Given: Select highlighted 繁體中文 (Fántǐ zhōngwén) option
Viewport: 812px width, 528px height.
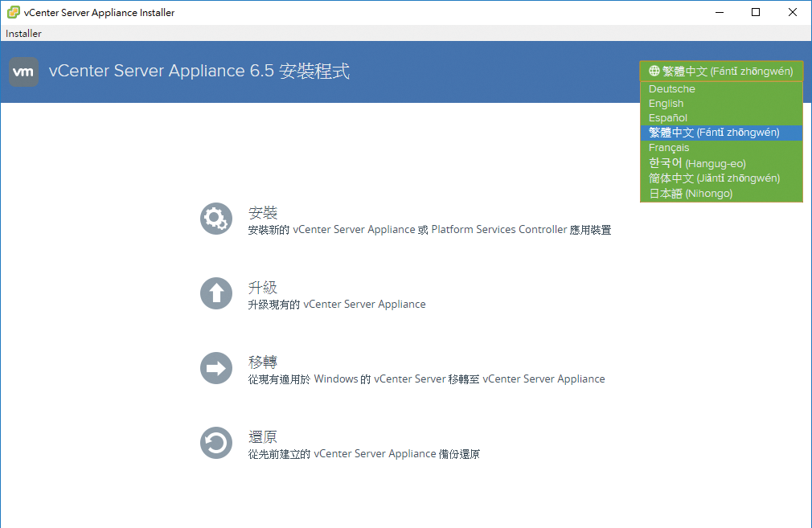Looking at the screenshot, I should click(x=721, y=133).
